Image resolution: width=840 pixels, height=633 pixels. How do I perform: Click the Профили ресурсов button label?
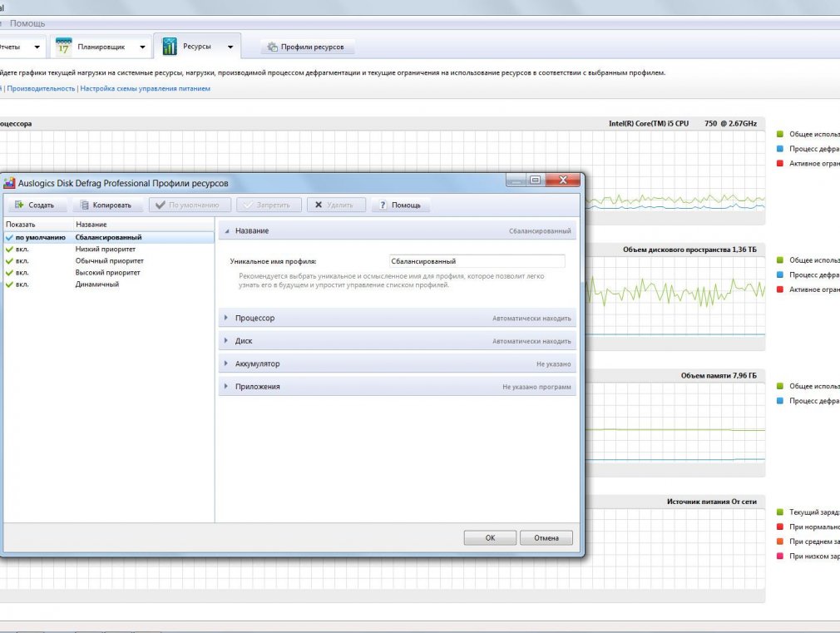coord(313,47)
